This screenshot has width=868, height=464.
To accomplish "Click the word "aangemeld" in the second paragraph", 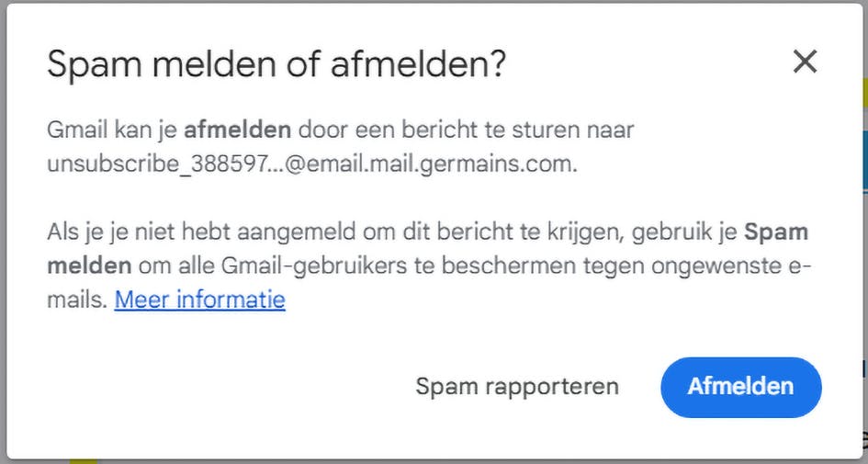I will 276,232.
